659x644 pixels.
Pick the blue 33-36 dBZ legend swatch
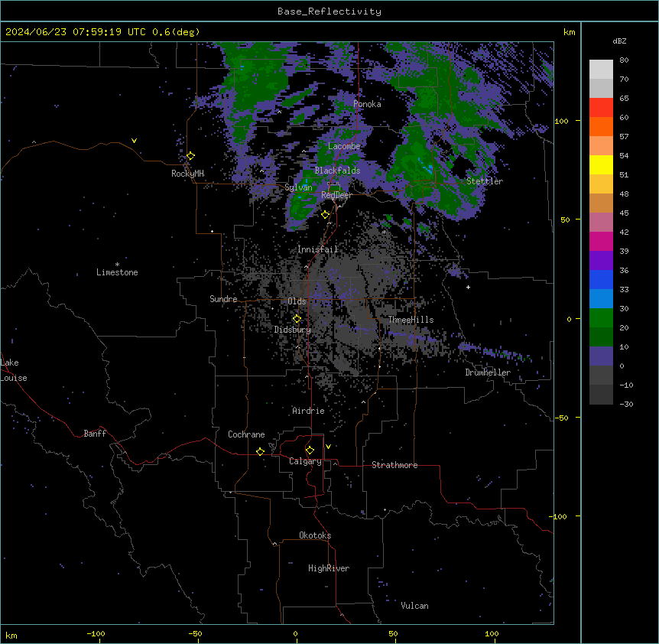point(601,279)
